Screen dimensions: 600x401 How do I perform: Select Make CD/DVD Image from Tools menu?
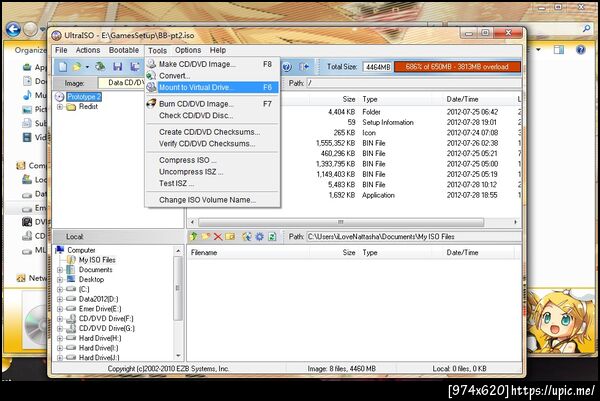pos(213,64)
